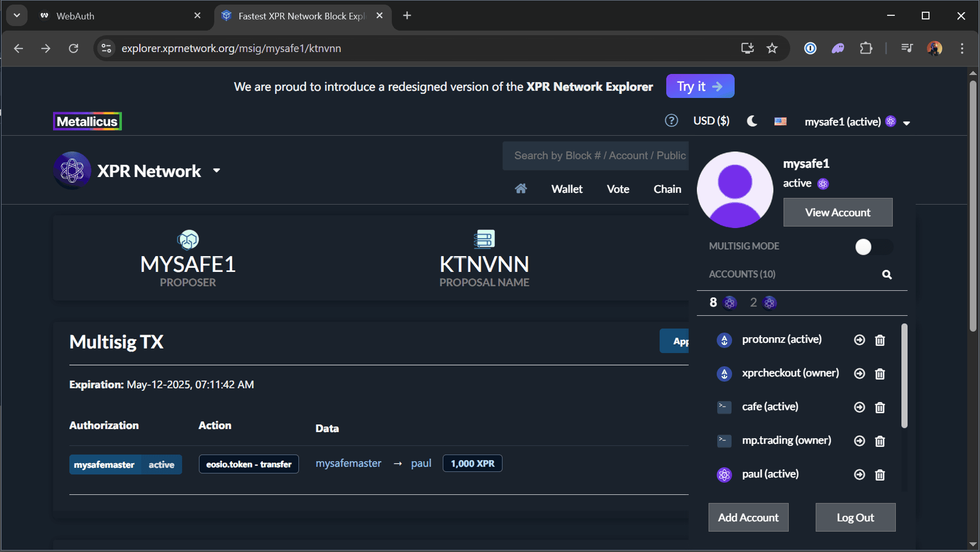Click the partially hidden Approve button
The height and width of the screenshot is (552, 980).
point(674,341)
